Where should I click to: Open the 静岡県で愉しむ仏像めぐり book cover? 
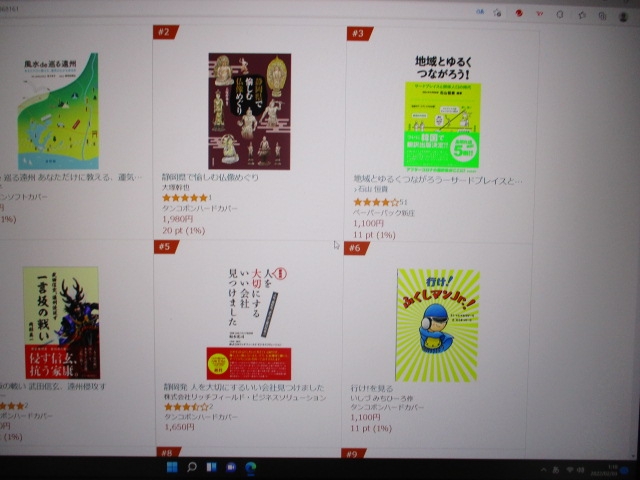pyautogui.click(x=250, y=111)
